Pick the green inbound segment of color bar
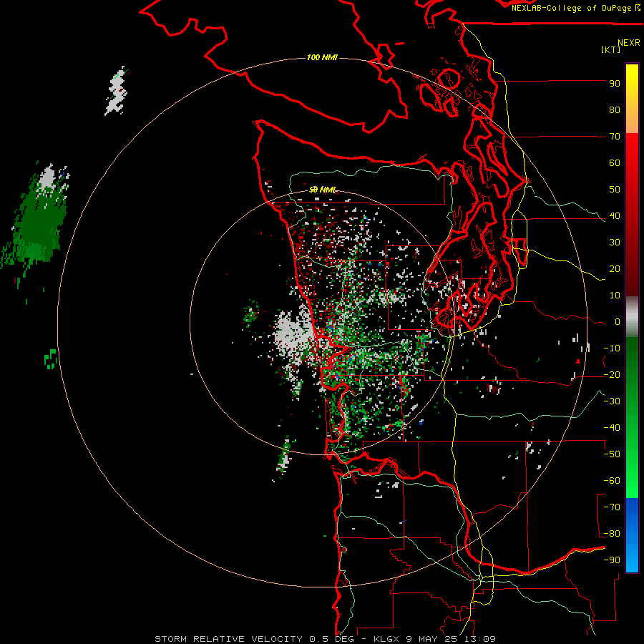Image resolution: width=644 pixels, height=644 pixels. (x=632, y=417)
